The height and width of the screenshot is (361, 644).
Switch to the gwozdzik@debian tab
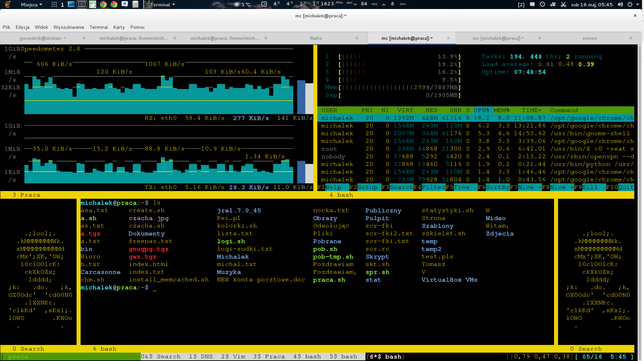coord(42,38)
